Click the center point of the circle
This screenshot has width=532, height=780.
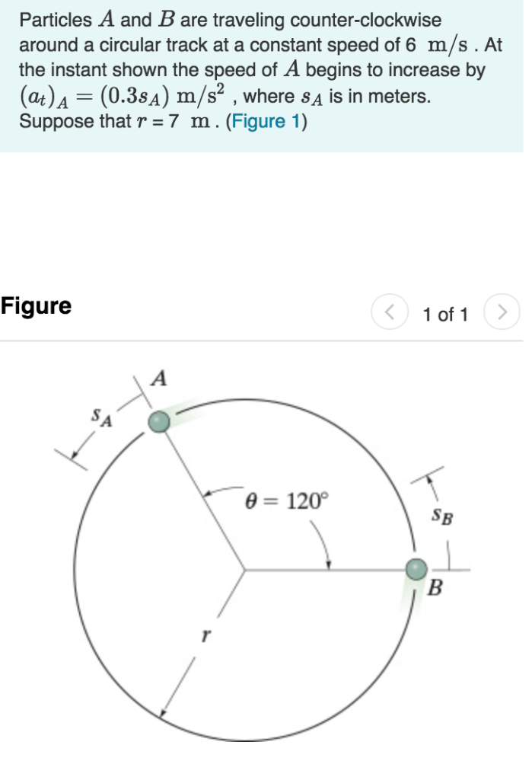coord(244,568)
